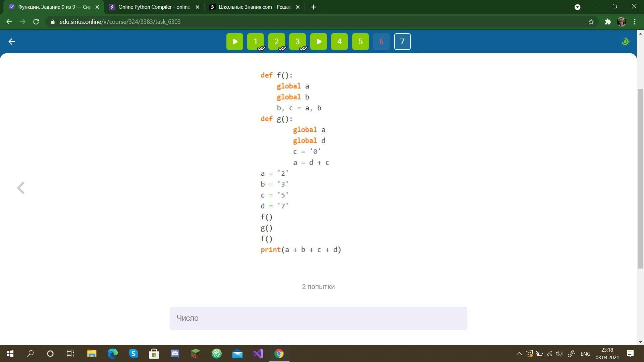
Task: Click the play/run button icon
Action: coord(234,41)
